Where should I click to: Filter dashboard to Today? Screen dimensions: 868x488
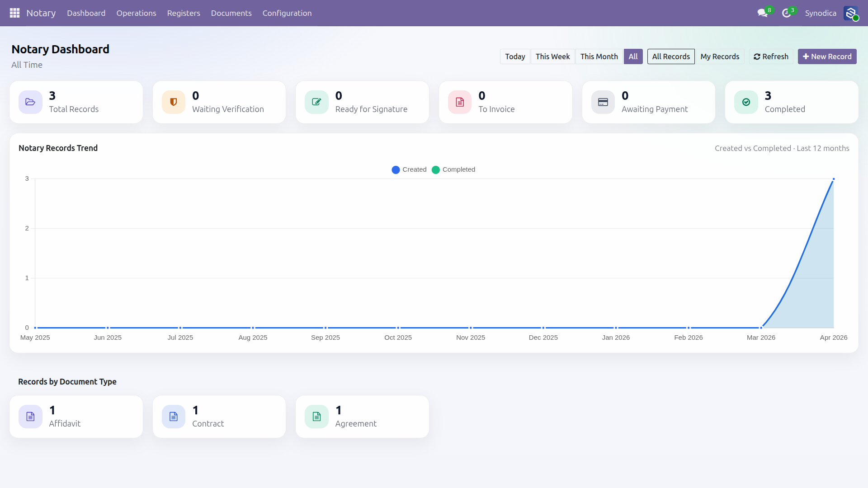[x=515, y=56]
